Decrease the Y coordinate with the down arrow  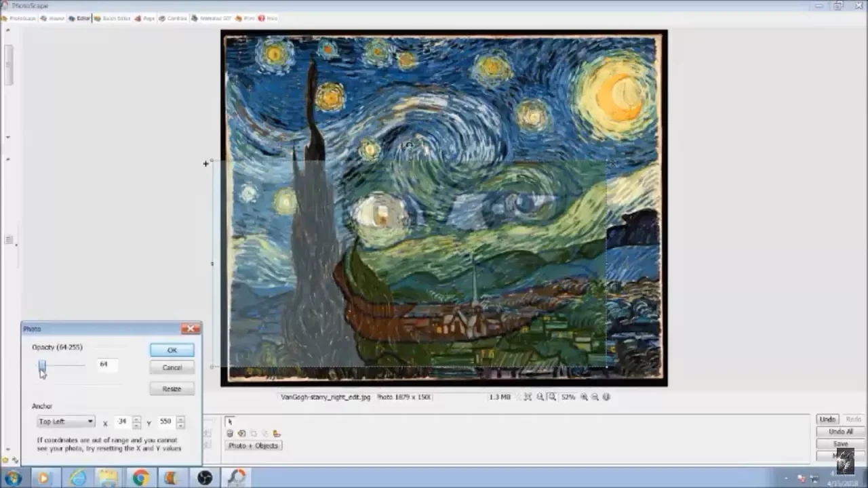point(180,425)
